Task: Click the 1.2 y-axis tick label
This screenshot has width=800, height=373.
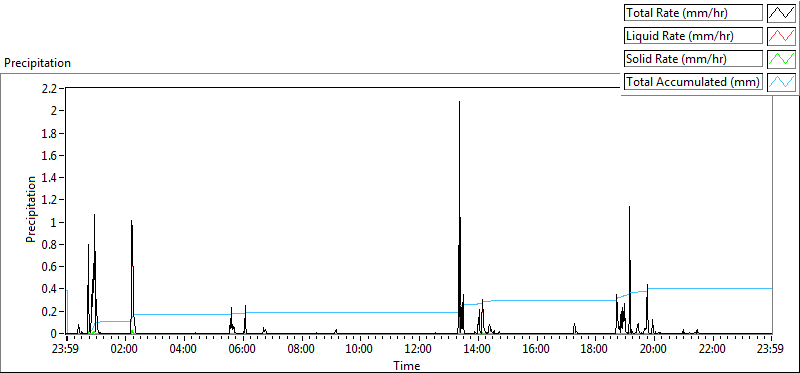Action: pyautogui.click(x=49, y=200)
